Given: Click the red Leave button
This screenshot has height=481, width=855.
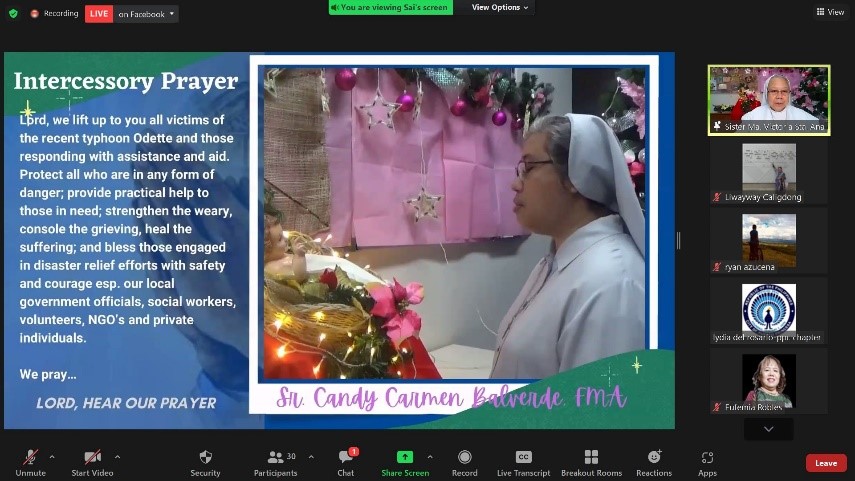Looking at the screenshot, I should point(825,463).
